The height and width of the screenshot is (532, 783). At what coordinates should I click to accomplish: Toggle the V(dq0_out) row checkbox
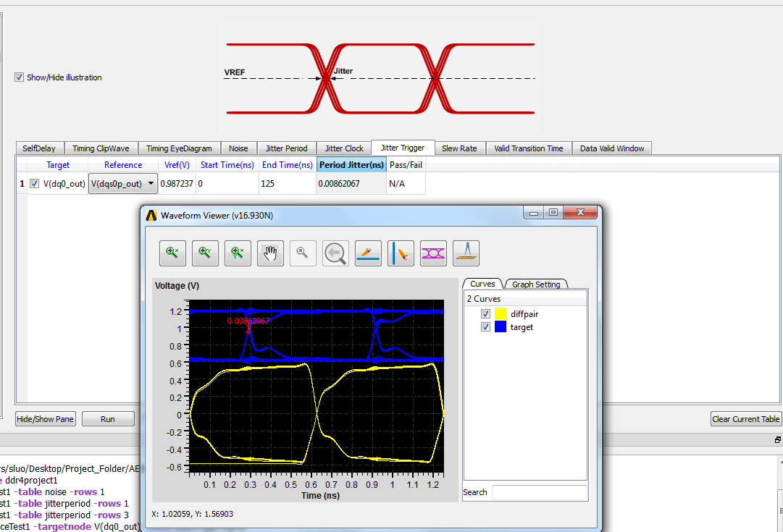click(x=35, y=184)
